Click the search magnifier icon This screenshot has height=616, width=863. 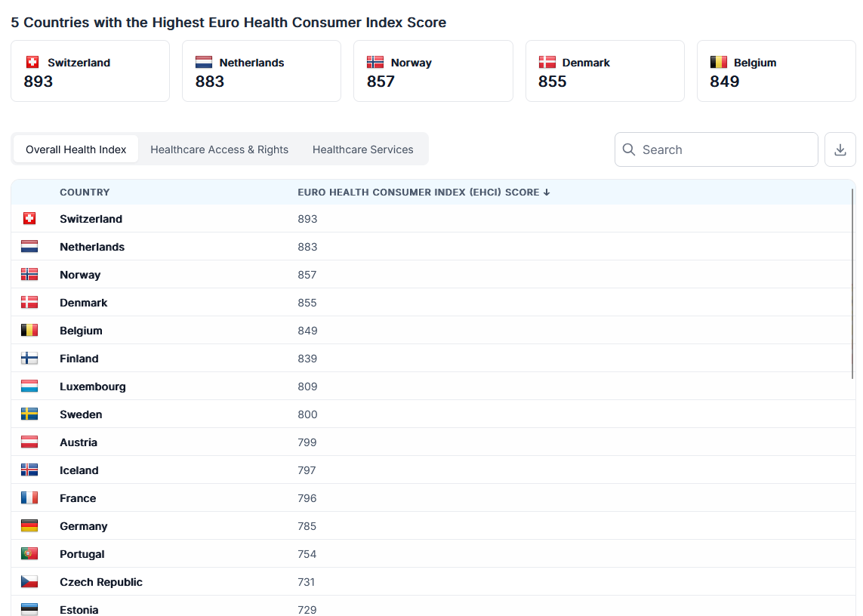(629, 149)
